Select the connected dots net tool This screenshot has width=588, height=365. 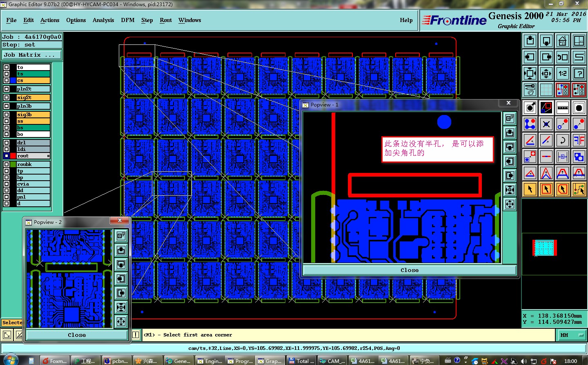pos(530,124)
